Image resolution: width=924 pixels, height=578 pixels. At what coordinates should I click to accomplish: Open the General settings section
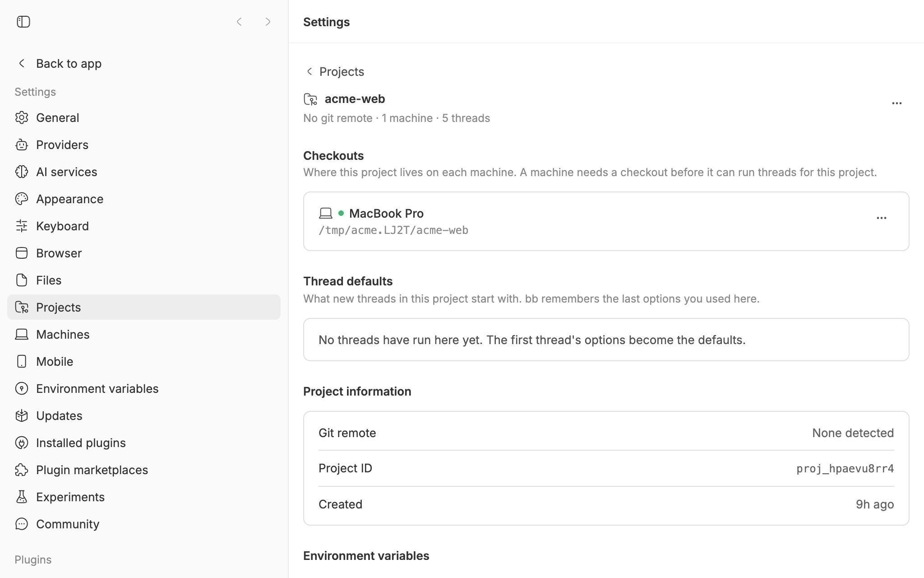(144, 117)
